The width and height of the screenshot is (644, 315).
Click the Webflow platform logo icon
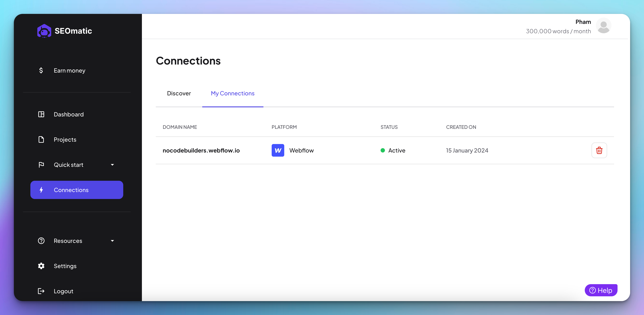point(278,150)
